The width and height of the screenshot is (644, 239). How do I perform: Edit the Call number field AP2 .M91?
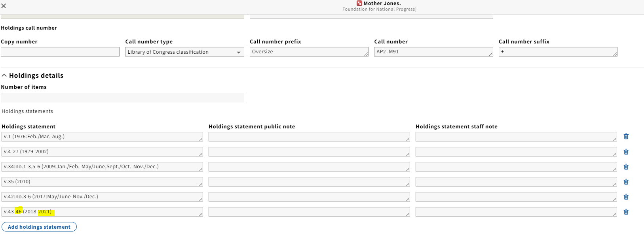[x=433, y=52]
